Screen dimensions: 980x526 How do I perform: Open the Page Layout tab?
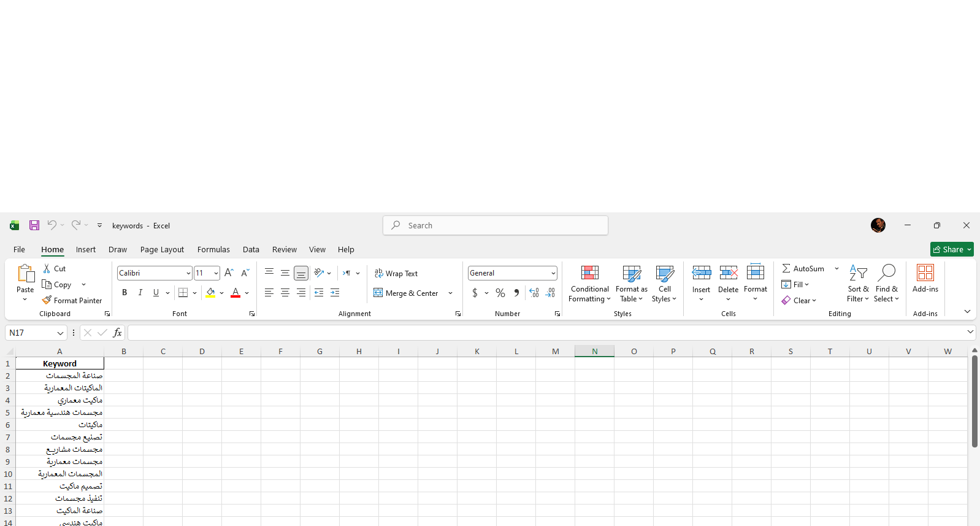162,250
